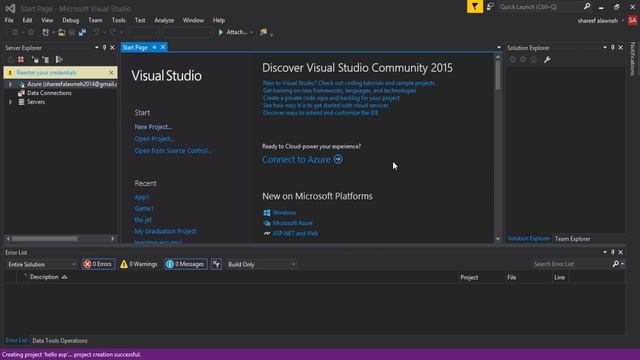640x360 pixels.
Task: Open recent project Game1
Action: [x=144, y=209]
